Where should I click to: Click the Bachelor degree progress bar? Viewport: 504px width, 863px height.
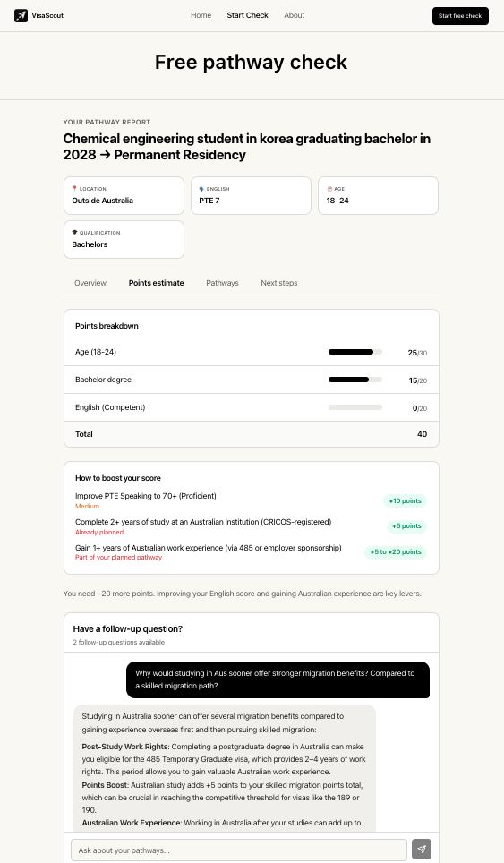click(355, 380)
